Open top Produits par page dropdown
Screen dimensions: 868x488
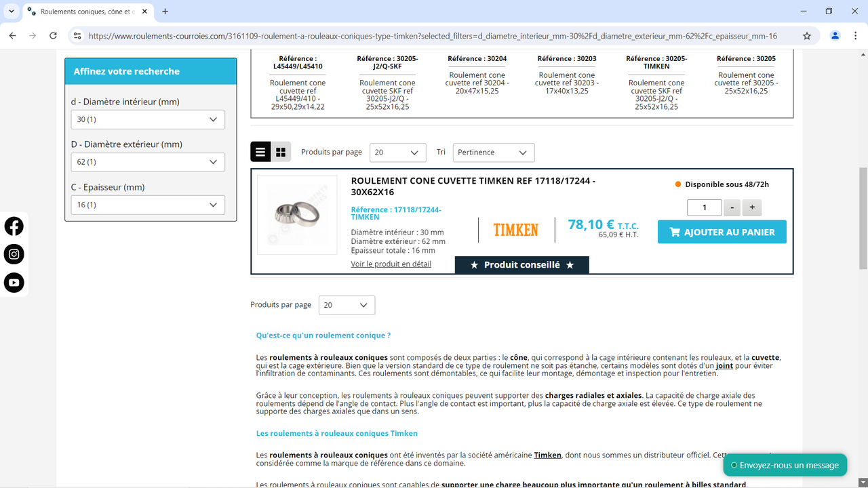398,152
